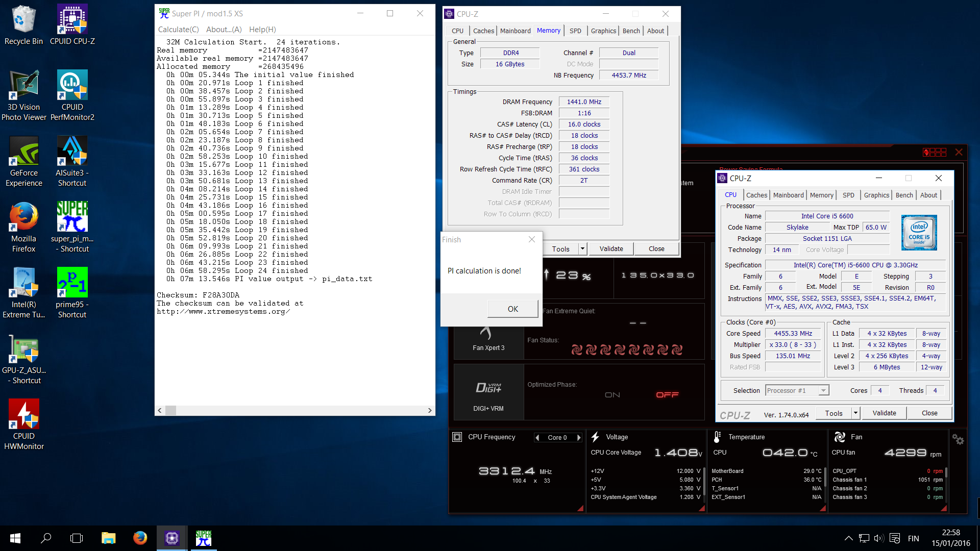Launch CPUID CPU-Z desktop shortcut
The width and height of the screenshot is (980, 551).
[72, 26]
